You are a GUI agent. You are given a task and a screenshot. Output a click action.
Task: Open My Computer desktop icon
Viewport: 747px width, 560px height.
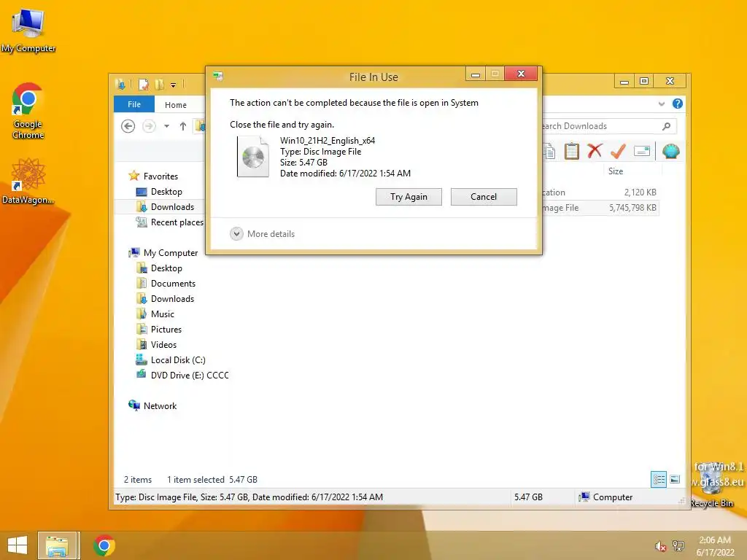[28, 31]
